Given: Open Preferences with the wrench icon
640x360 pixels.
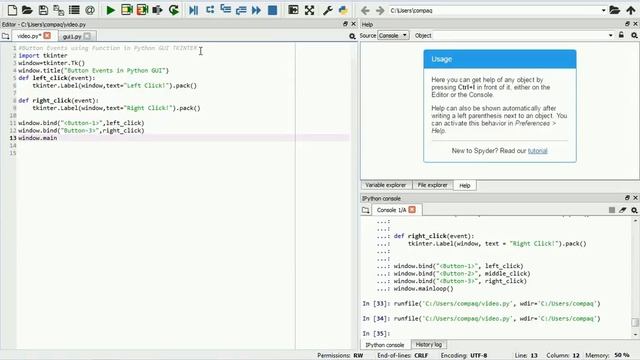Looking at the screenshot, I should (x=327, y=10).
